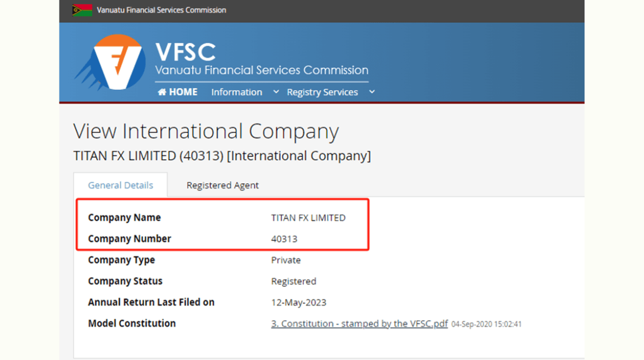This screenshot has width=644, height=360.
Task: Click the 12-May-2023 annual return date
Action: (x=299, y=303)
